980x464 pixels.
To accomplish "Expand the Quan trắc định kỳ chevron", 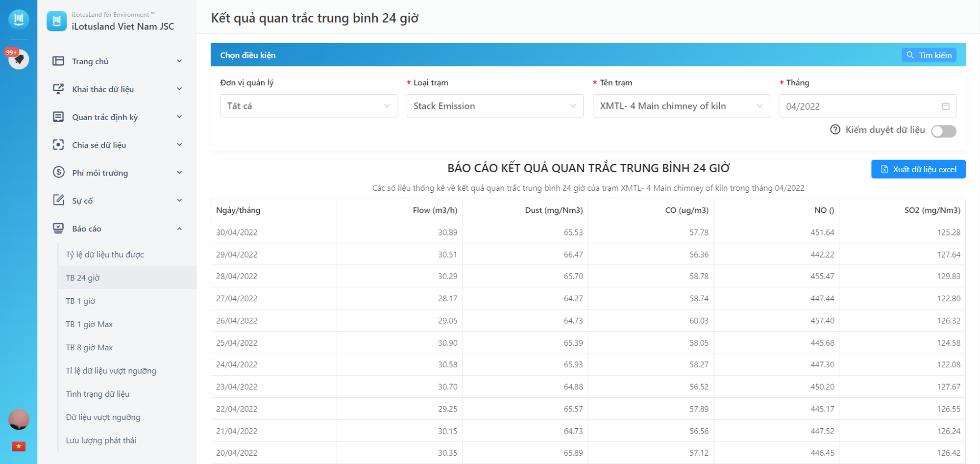I will click(179, 117).
